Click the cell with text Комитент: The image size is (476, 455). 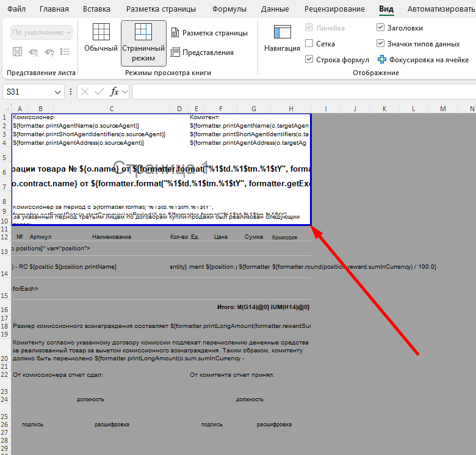click(x=205, y=117)
